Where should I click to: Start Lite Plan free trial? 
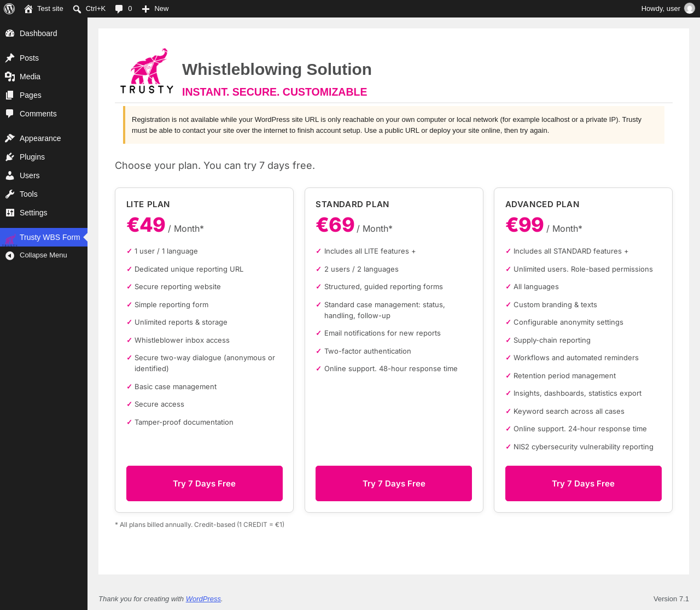(x=205, y=484)
